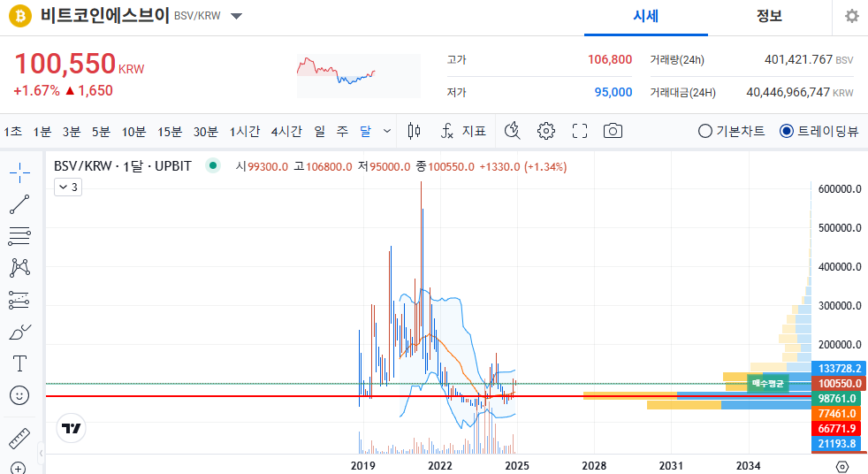Click the 95,000 low price value

tap(613, 92)
